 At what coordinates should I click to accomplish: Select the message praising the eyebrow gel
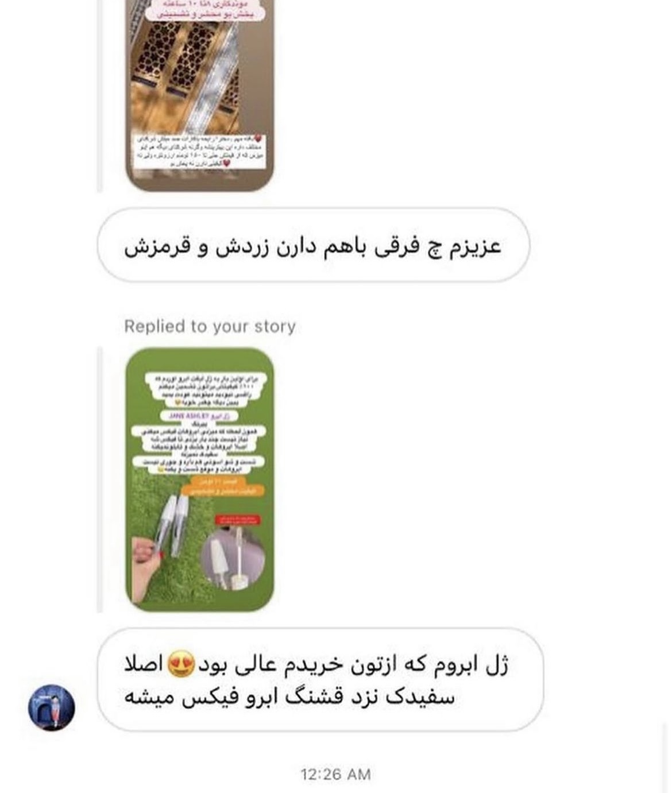pos(320,680)
